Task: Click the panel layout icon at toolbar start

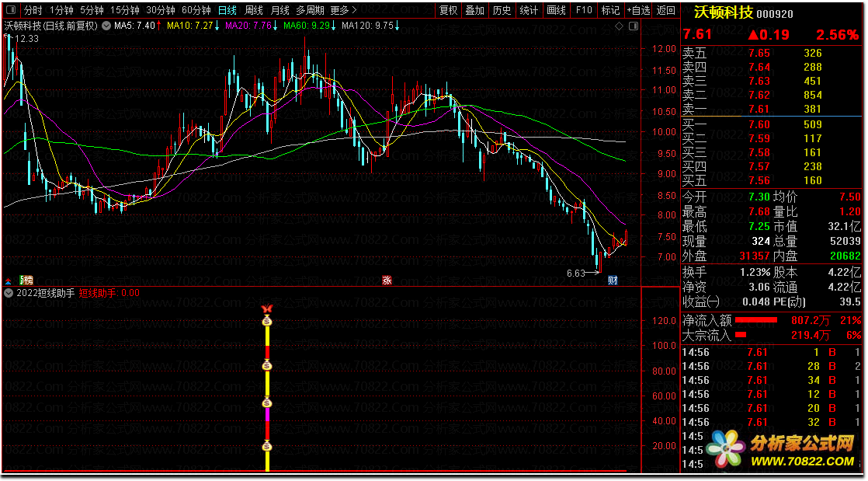Action: (x=12, y=10)
